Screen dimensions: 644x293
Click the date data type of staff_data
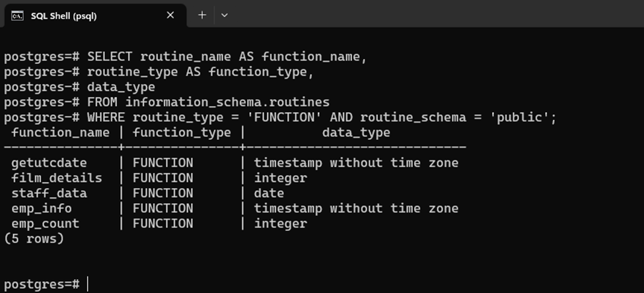(x=269, y=193)
